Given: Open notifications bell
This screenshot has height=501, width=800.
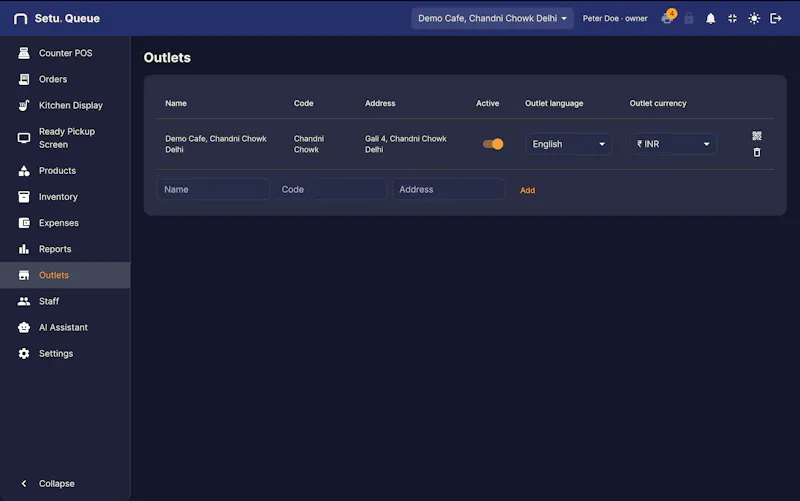Looking at the screenshot, I should click(x=710, y=18).
